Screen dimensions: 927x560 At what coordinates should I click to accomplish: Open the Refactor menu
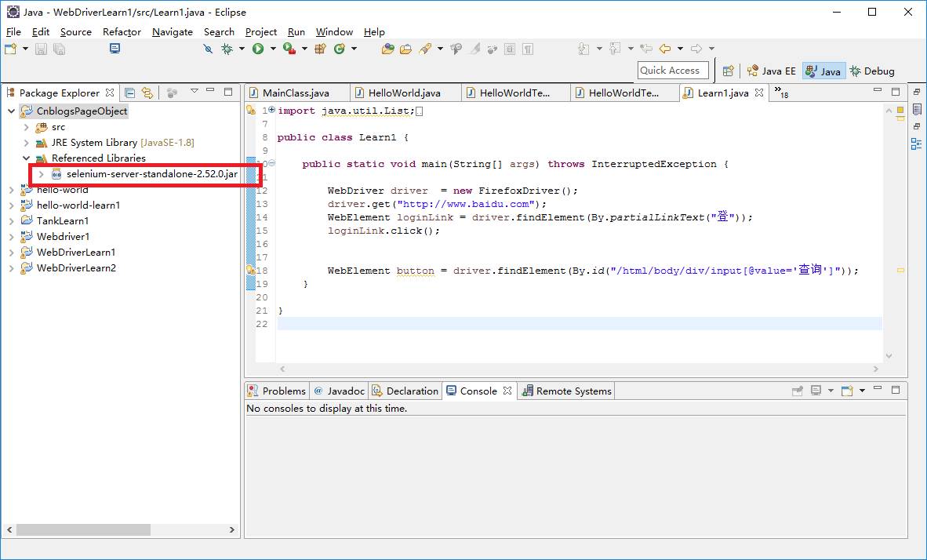pyautogui.click(x=122, y=31)
